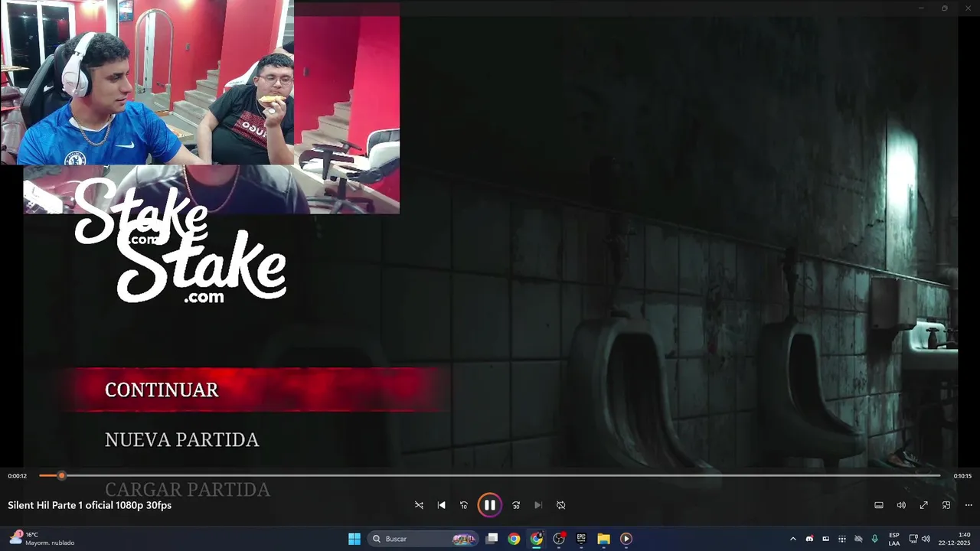Screen dimensions: 980x551
Task: Toggle repeat mode in player
Action: [560, 505]
